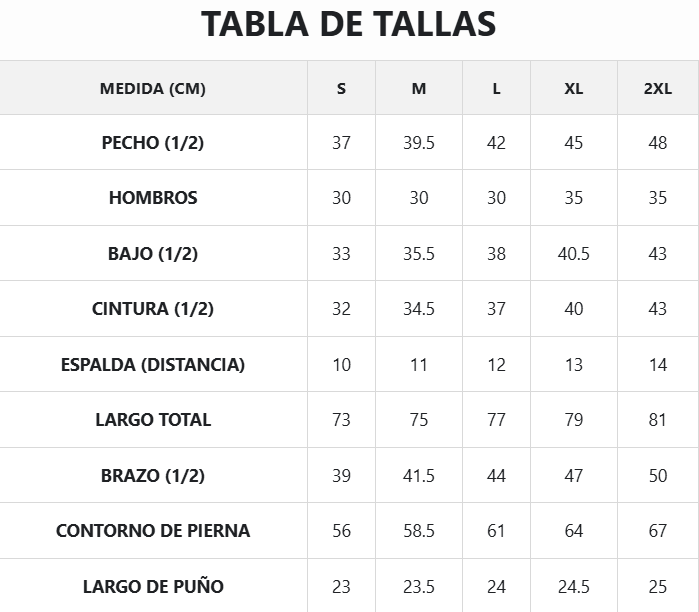Click the HOMBROS row label
699x612 pixels.
pyautogui.click(x=153, y=198)
